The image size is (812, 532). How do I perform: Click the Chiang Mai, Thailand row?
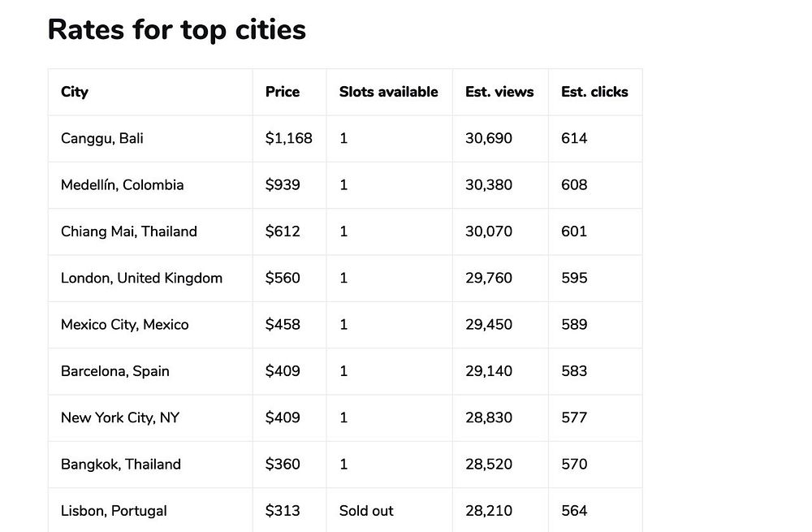tap(128, 231)
